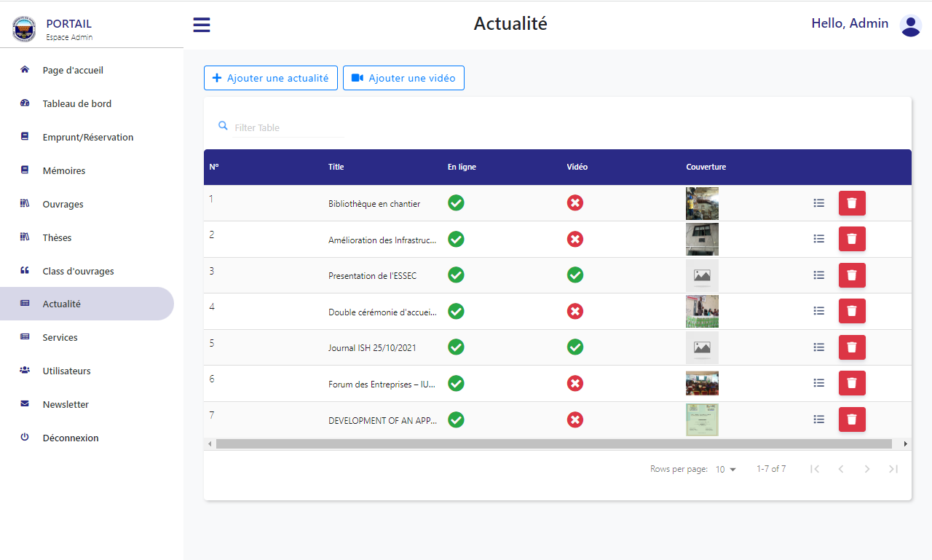Open cover thumbnail of Forum des Entreprises

pyautogui.click(x=702, y=383)
